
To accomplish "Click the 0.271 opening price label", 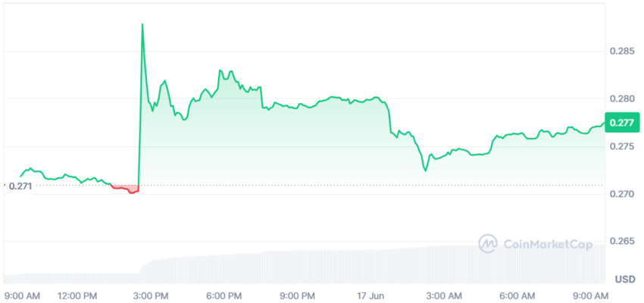I will tap(20, 186).
